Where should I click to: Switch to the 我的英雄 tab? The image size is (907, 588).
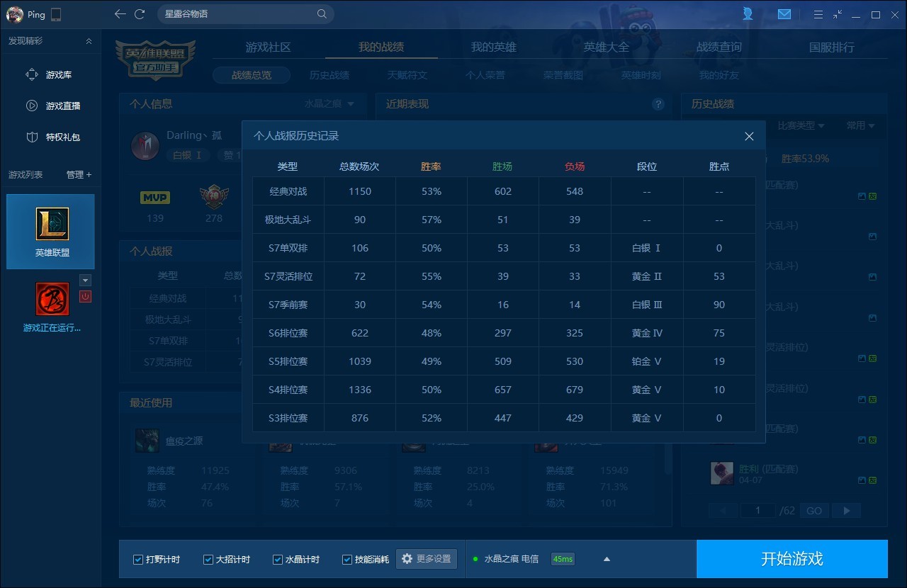coord(494,47)
